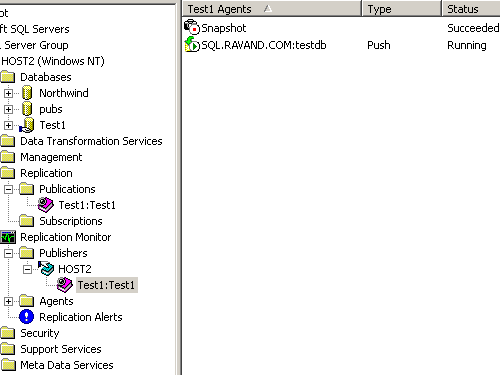The height and width of the screenshot is (375, 500).
Task: Sort by the Status column header
Action: coord(471,9)
